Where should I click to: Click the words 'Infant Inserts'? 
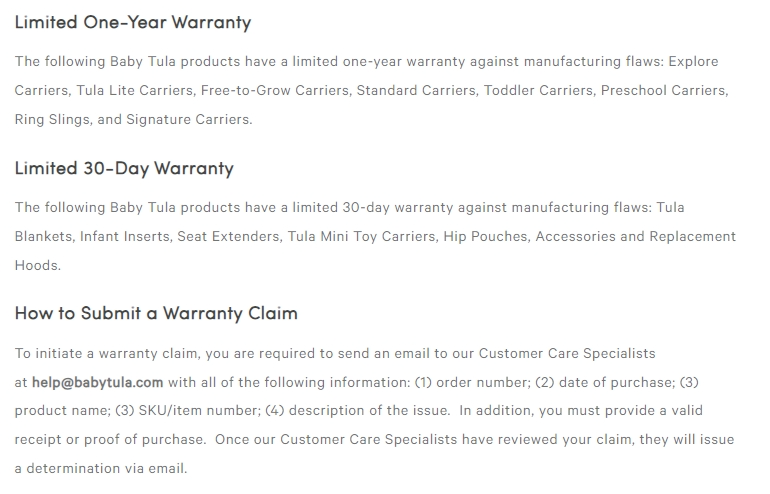(x=125, y=236)
